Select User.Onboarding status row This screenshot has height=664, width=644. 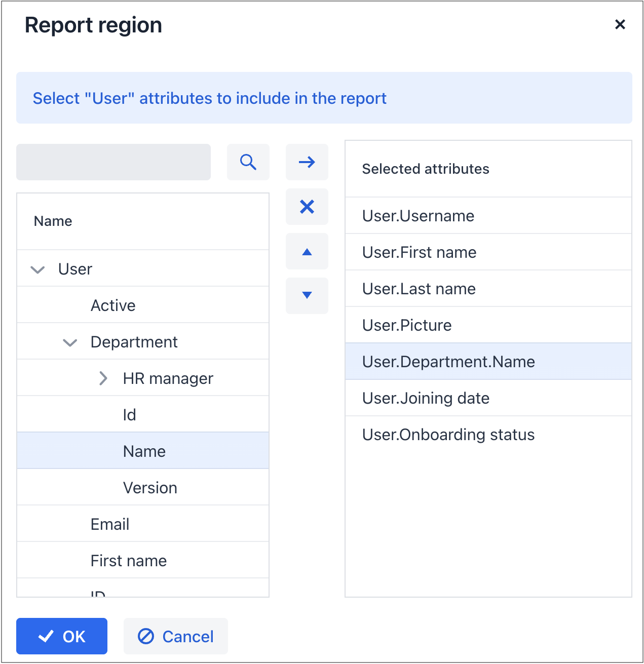pos(448,435)
